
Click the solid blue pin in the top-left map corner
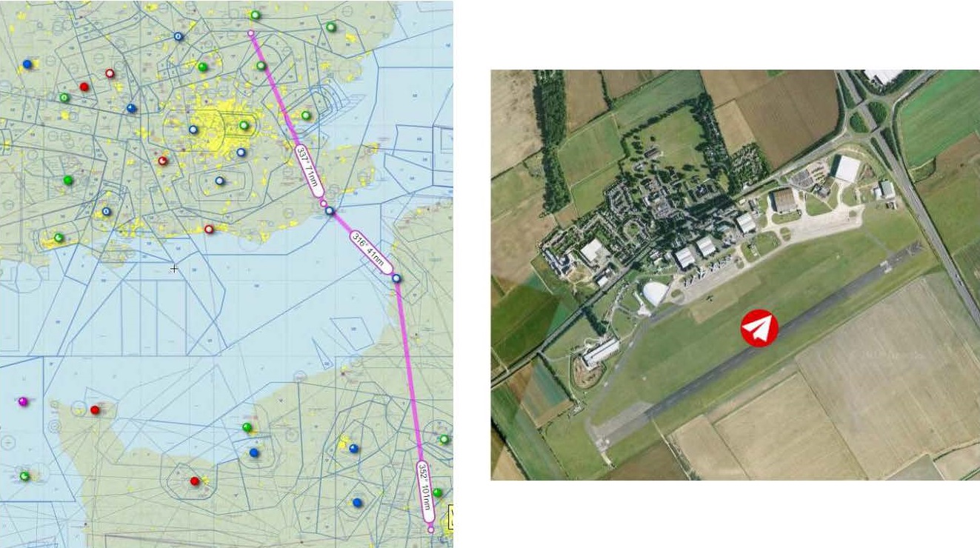tap(27, 64)
